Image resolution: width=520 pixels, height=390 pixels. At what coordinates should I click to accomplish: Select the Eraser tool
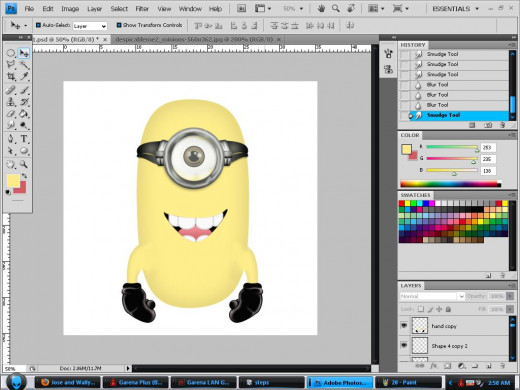(x=11, y=114)
